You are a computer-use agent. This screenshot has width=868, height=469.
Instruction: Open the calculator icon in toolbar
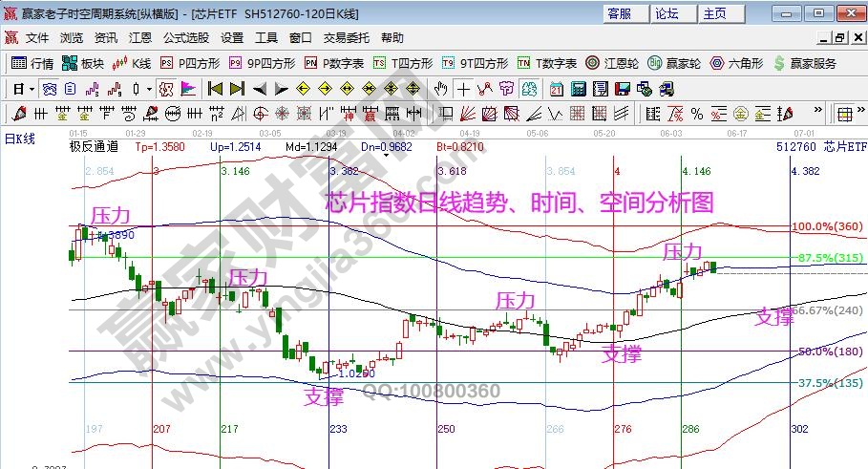[578, 89]
